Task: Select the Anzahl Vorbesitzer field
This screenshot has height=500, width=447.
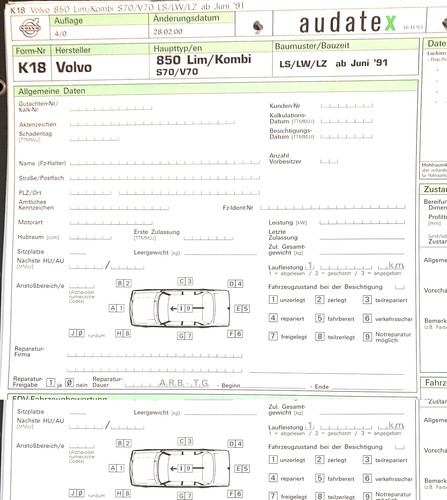Action: (x=329, y=162)
